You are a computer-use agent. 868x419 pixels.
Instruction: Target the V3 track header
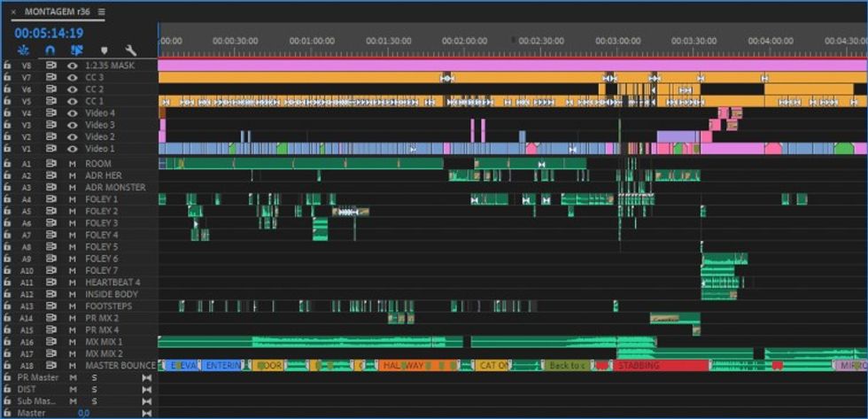click(27, 125)
